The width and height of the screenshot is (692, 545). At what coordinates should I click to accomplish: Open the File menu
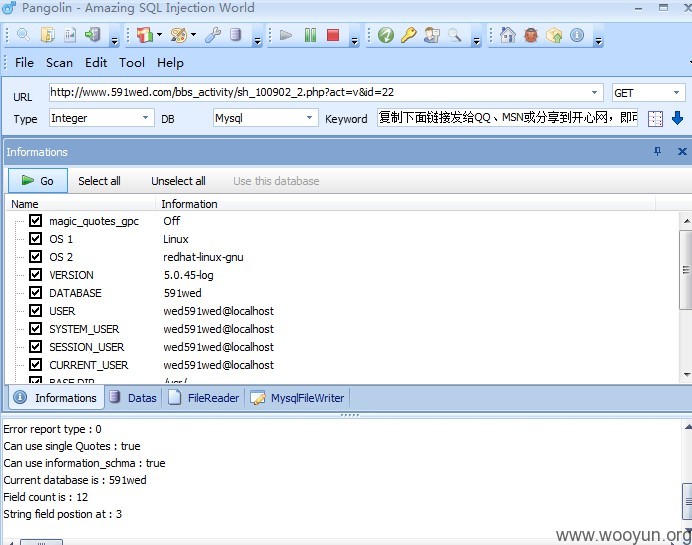(x=24, y=63)
